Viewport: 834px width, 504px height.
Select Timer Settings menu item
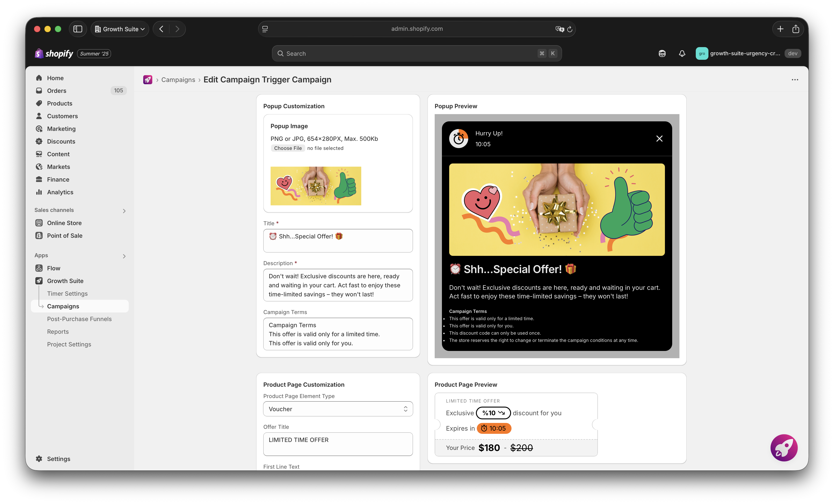(67, 294)
